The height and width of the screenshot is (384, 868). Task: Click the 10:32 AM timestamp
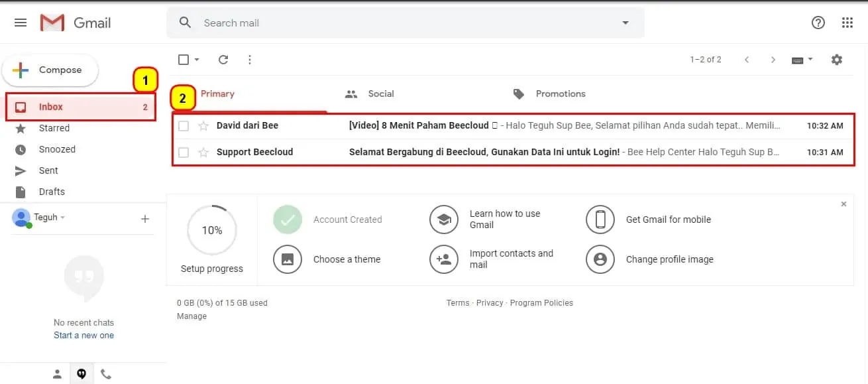(x=825, y=126)
